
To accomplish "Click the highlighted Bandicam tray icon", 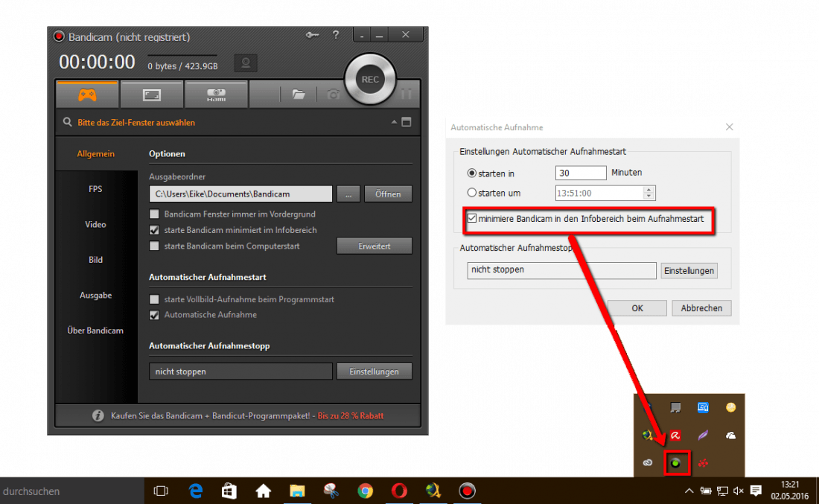I will [x=677, y=462].
